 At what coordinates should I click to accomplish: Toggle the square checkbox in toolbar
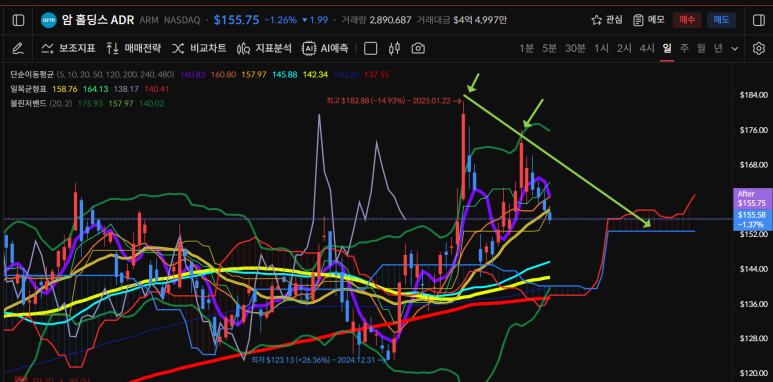pos(370,48)
